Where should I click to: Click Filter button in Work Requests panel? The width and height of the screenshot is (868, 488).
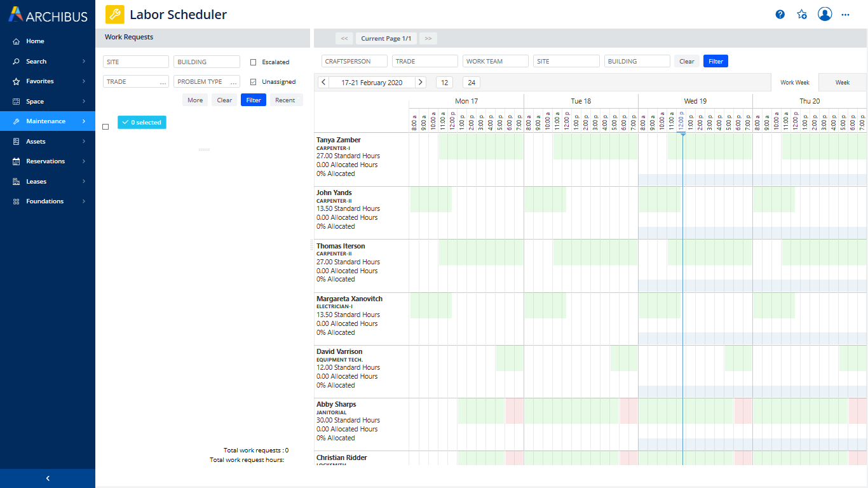(253, 100)
